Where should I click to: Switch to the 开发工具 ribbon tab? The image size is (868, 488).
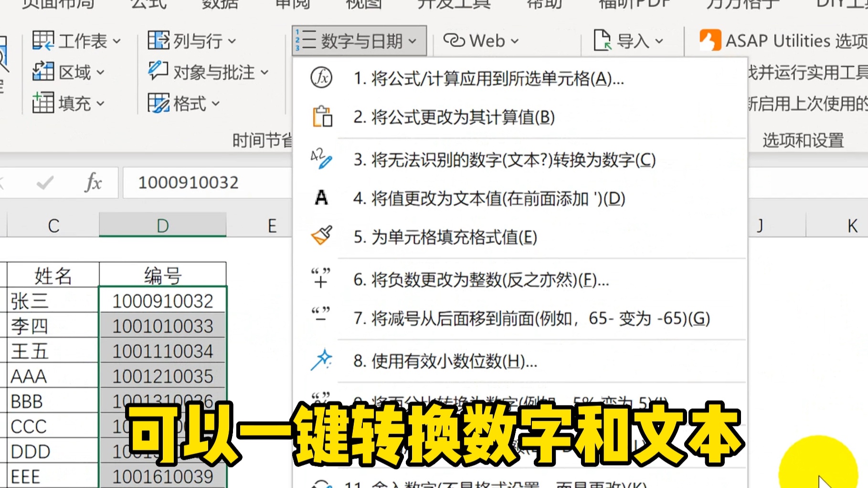(454, 4)
